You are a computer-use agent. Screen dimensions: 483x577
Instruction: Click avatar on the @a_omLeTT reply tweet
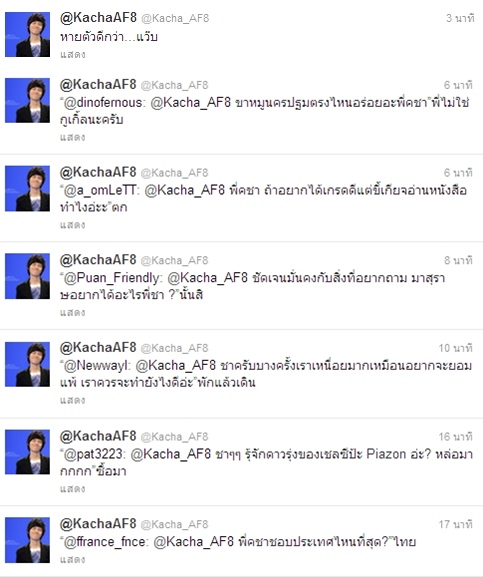[27, 188]
